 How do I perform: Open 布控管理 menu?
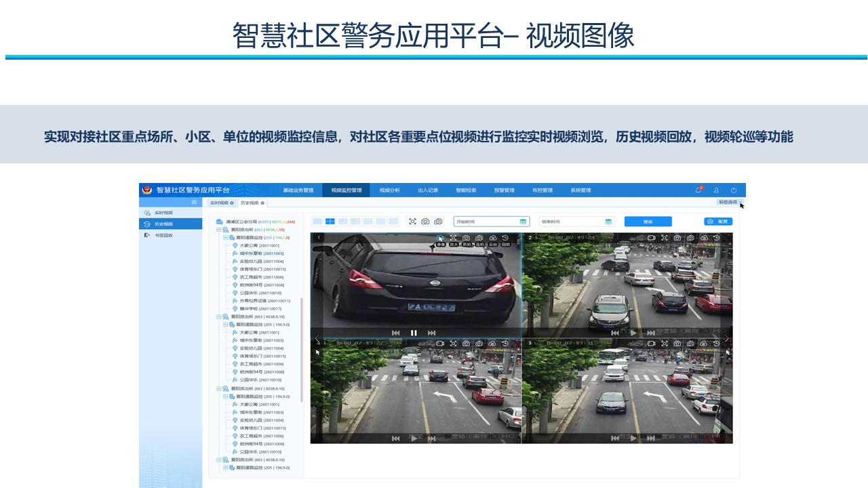tap(542, 190)
